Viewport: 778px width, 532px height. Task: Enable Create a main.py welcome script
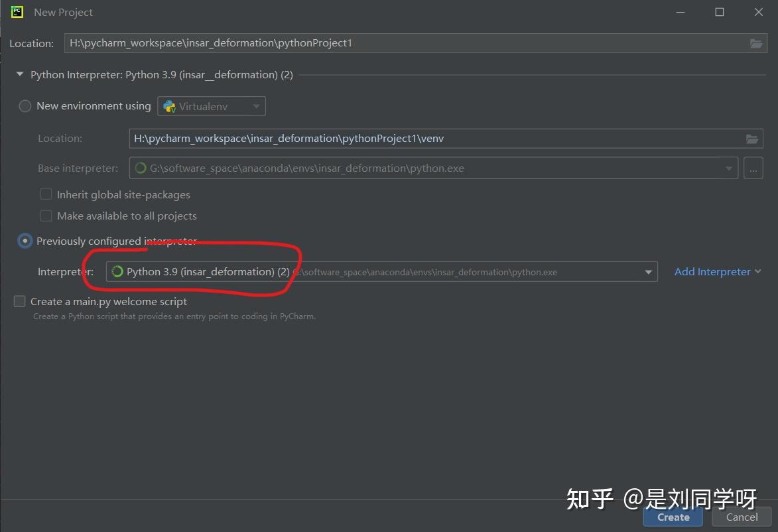point(19,300)
